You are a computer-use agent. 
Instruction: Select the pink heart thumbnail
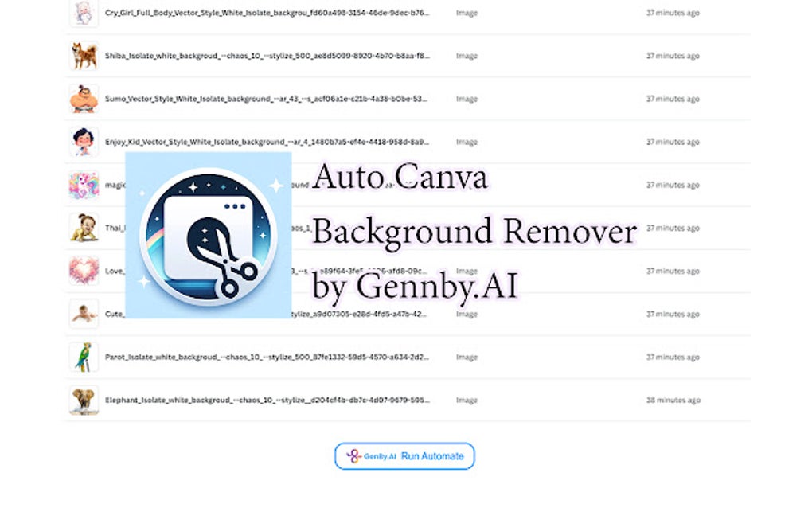84,271
